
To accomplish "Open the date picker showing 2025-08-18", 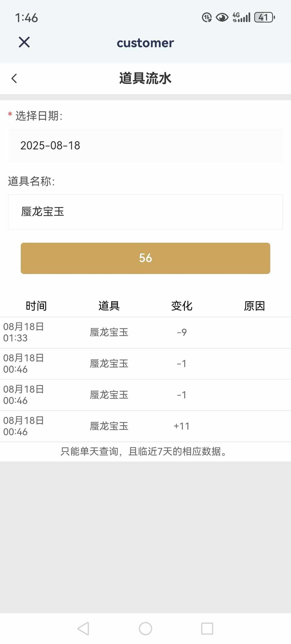I will tap(145, 146).
